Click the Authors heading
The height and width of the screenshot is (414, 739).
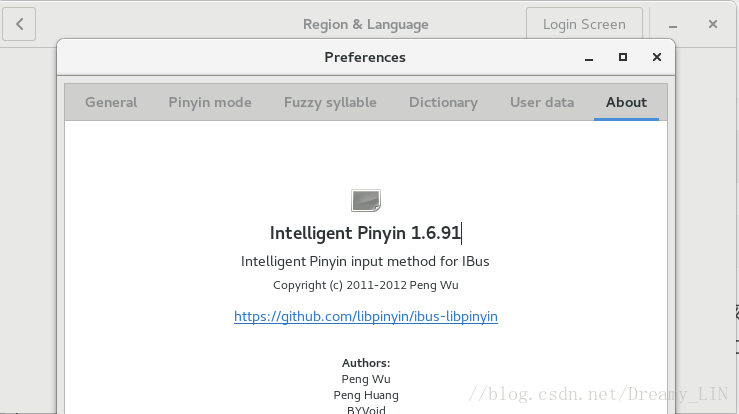tap(366, 363)
